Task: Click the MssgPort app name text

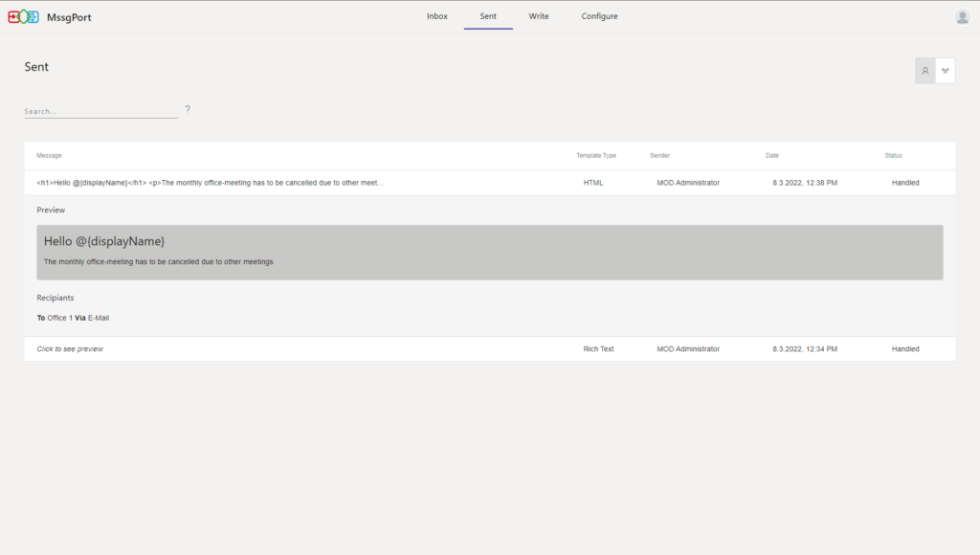Action: point(69,16)
